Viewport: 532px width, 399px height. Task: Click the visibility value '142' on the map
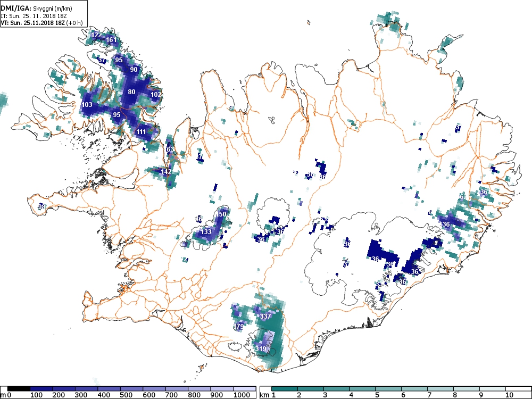click(x=166, y=172)
